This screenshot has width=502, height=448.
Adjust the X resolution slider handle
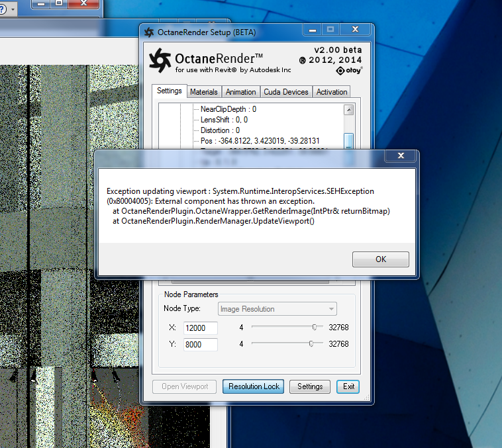coord(315,327)
